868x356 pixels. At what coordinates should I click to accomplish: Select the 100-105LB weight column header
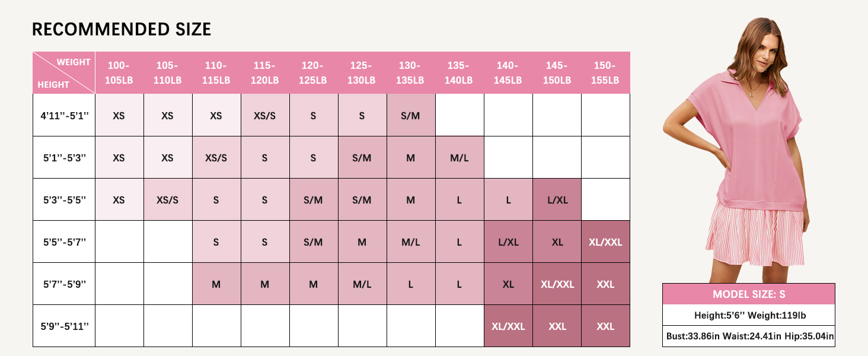pyautogui.click(x=119, y=72)
